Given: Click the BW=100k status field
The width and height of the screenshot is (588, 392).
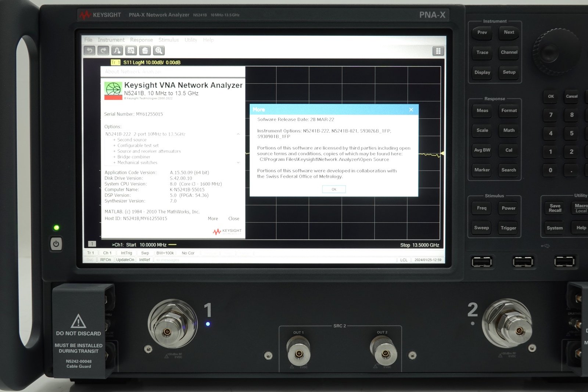Looking at the screenshot, I should pos(165,253).
